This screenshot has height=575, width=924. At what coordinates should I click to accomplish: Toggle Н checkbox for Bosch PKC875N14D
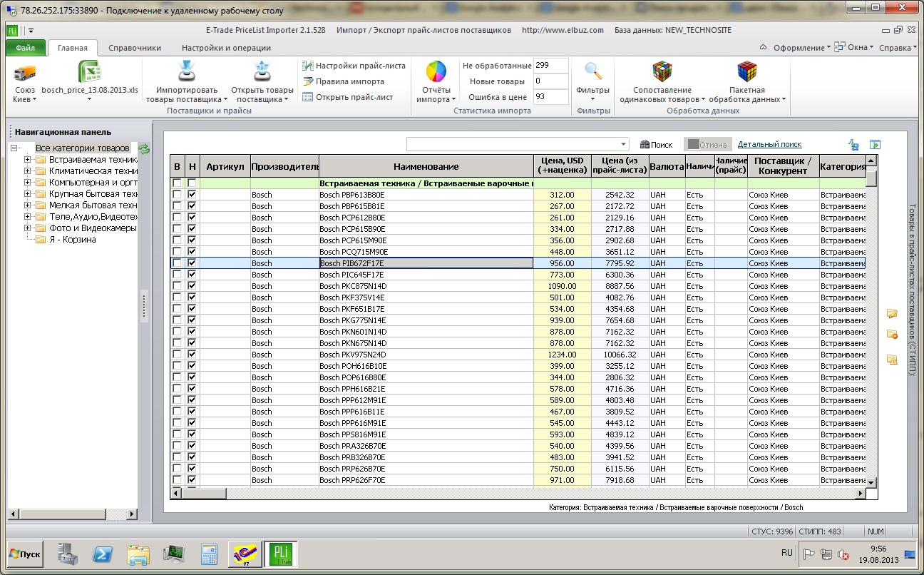coord(192,286)
